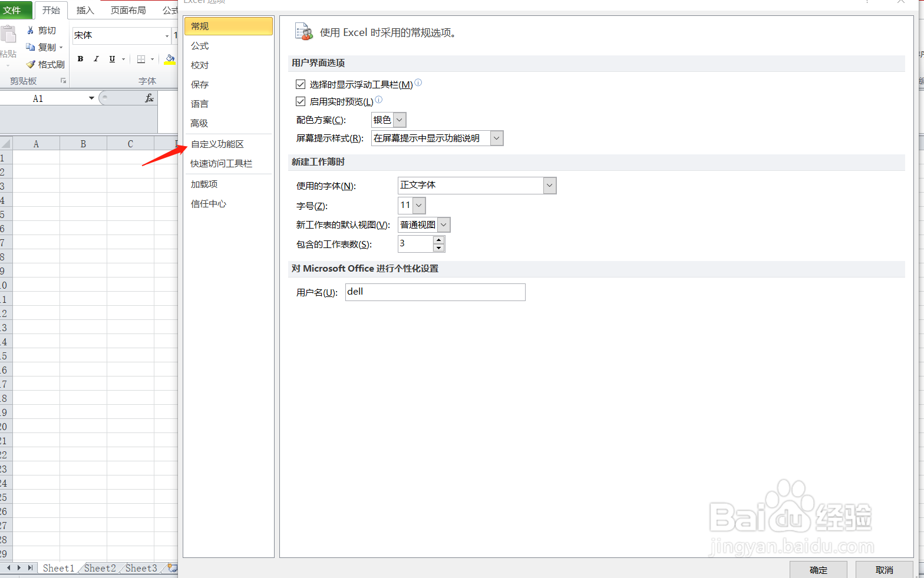Click the Excel options header icon

[304, 32]
